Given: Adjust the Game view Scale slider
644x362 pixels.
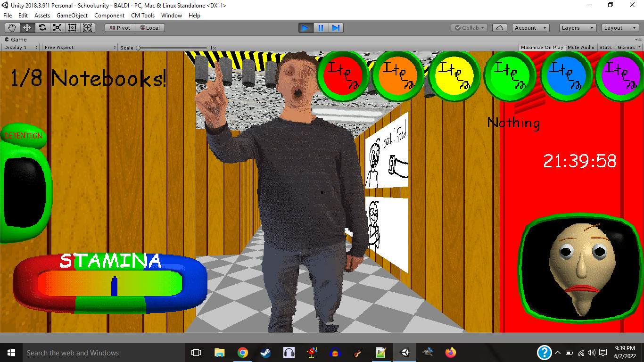Looking at the screenshot, I should pyautogui.click(x=138, y=48).
